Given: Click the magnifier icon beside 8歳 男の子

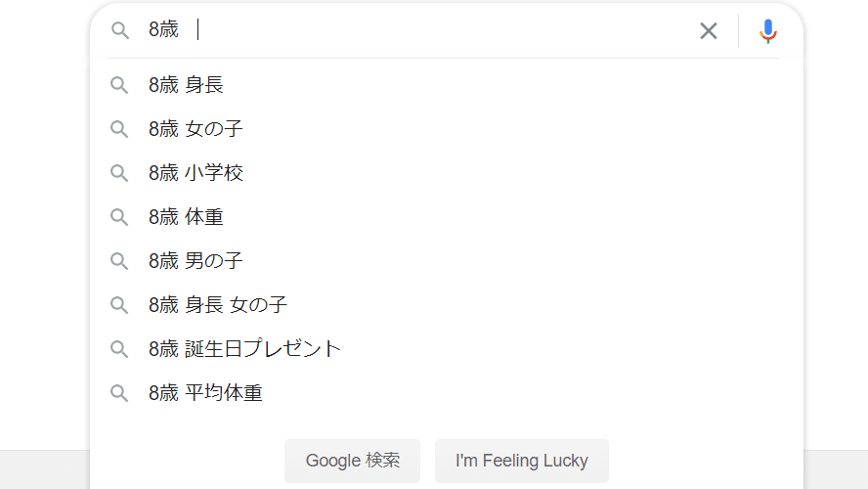Looking at the screenshot, I should [119, 261].
